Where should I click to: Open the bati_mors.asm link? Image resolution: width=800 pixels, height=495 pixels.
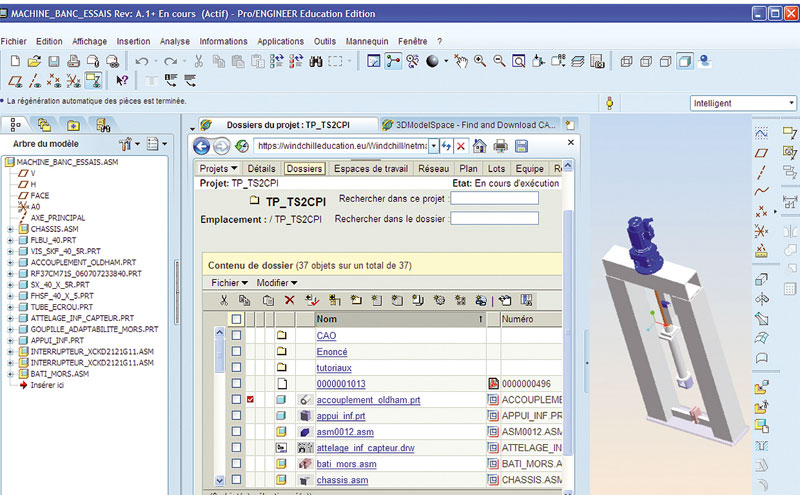click(x=346, y=464)
